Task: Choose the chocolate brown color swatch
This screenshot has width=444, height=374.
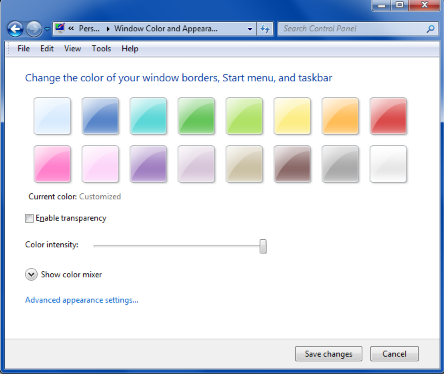Action: click(292, 164)
